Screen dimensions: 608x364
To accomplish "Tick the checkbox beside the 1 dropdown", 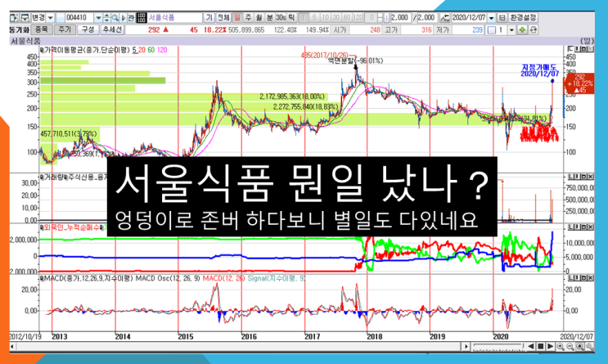I will (x=492, y=30).
